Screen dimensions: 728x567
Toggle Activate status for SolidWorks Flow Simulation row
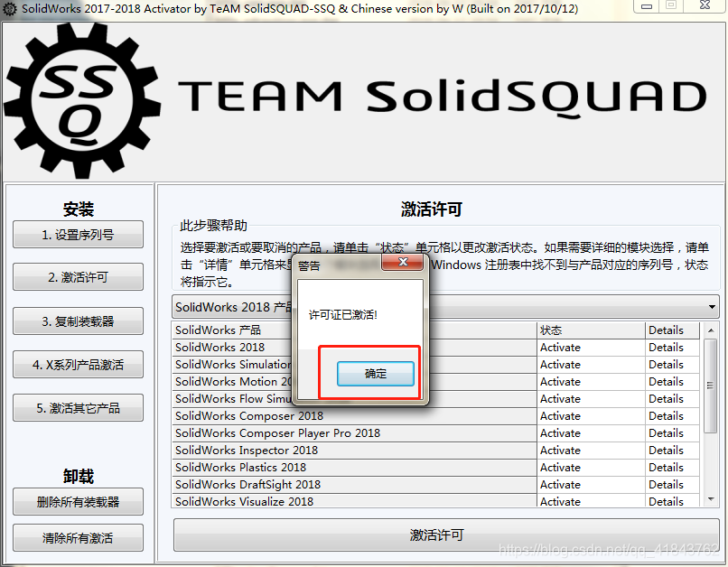[591, 399]
